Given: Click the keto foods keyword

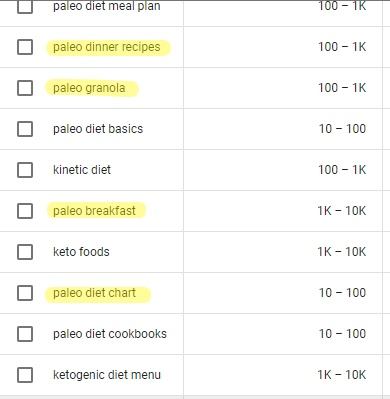Looking at the screenshot, I should [x=81, y=252].
